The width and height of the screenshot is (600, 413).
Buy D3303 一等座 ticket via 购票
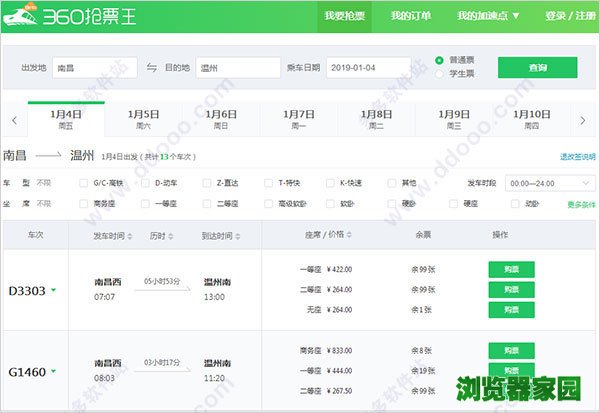(x=511, y=269)
